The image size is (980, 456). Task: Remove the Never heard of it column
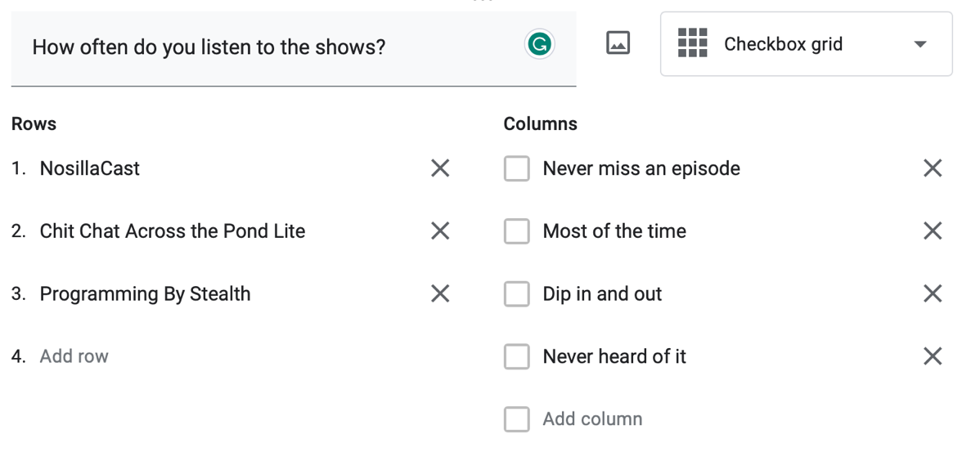[x=933, y=356]
